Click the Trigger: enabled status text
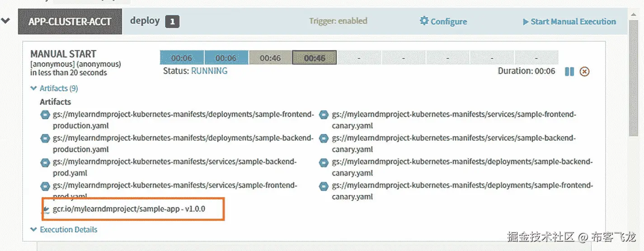This screenshot has height=251, width=644. pyautogui.click(x=338, y=21)
